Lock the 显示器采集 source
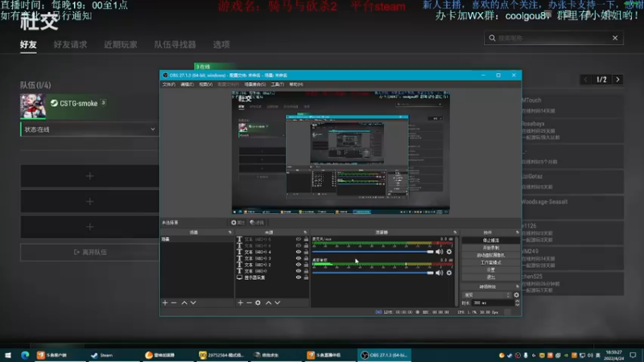Viewport: 644px width, 362px height. point(306,278)
